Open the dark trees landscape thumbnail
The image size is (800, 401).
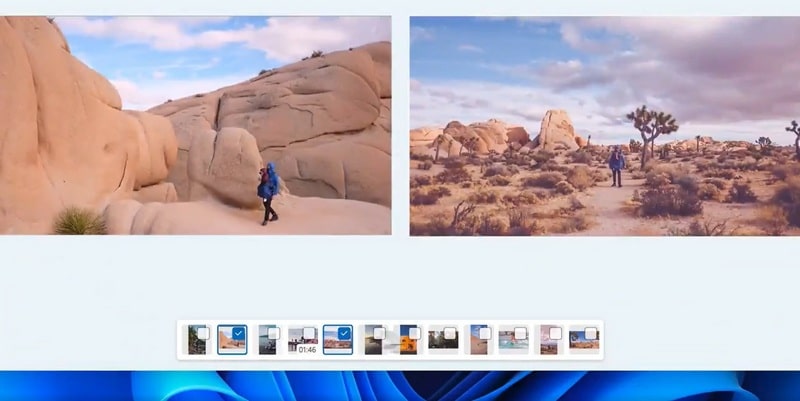click(x=443, y=342)
